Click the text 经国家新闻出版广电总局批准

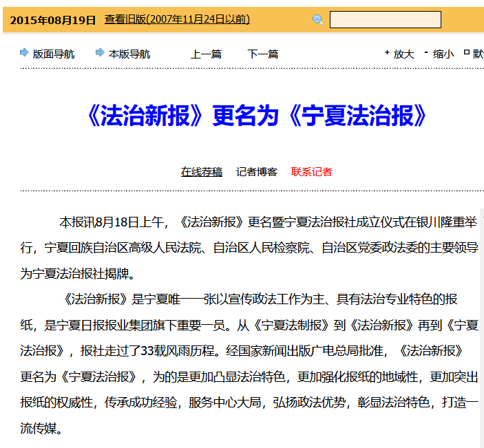click(x=304, y=351)
